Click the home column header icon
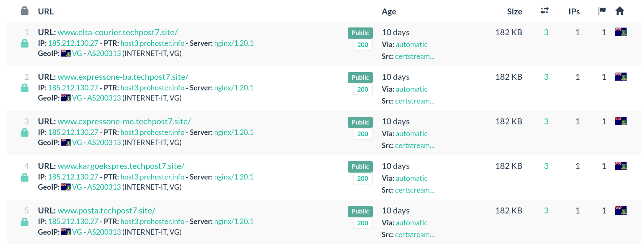Image resolution: width=644 pixels, height=244 pixels. [620, 11]
